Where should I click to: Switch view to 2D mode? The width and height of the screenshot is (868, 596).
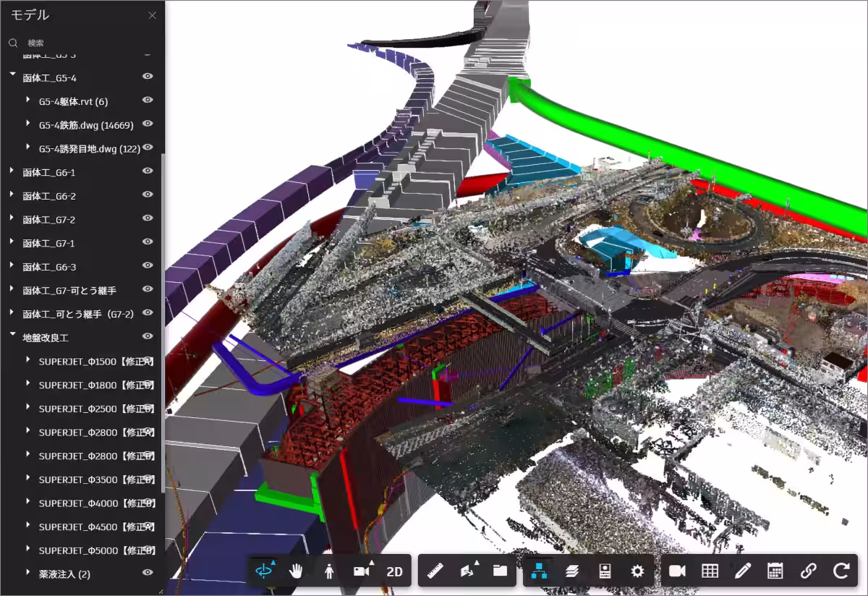394,571
